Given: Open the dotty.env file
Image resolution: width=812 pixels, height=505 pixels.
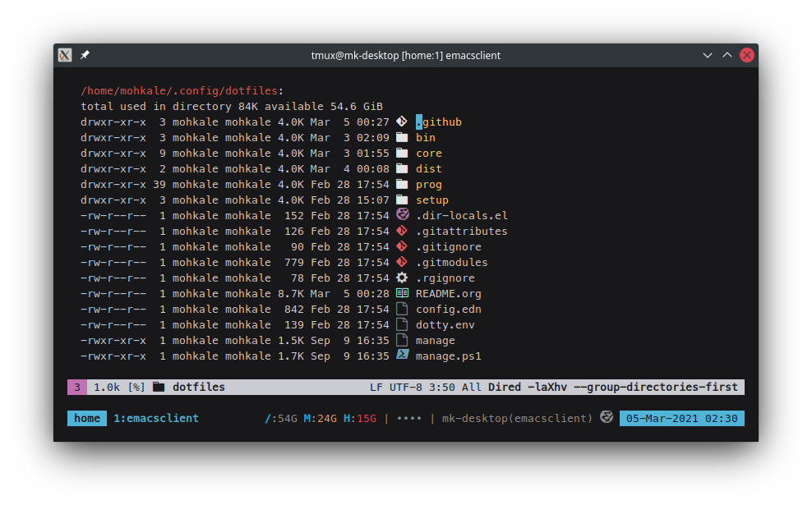Looking at the screenshot, I should coord(445,324).
